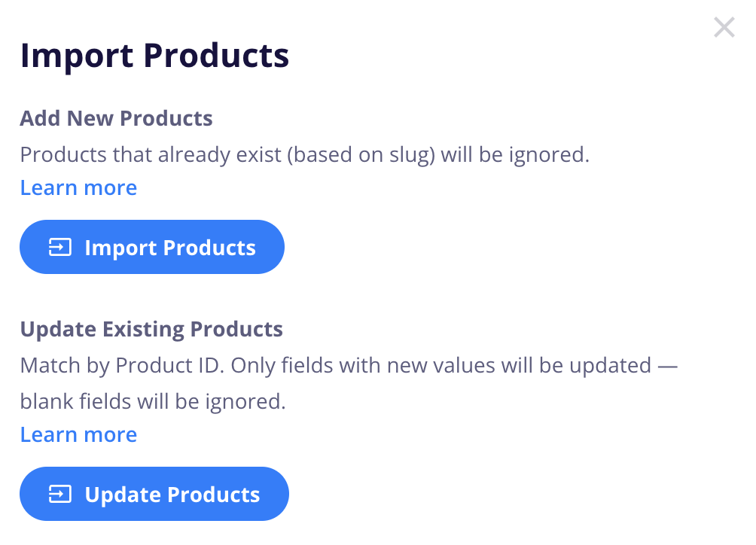Close the Import Products dialog
The width and height of the screenshot is (756, 545).
724,27
